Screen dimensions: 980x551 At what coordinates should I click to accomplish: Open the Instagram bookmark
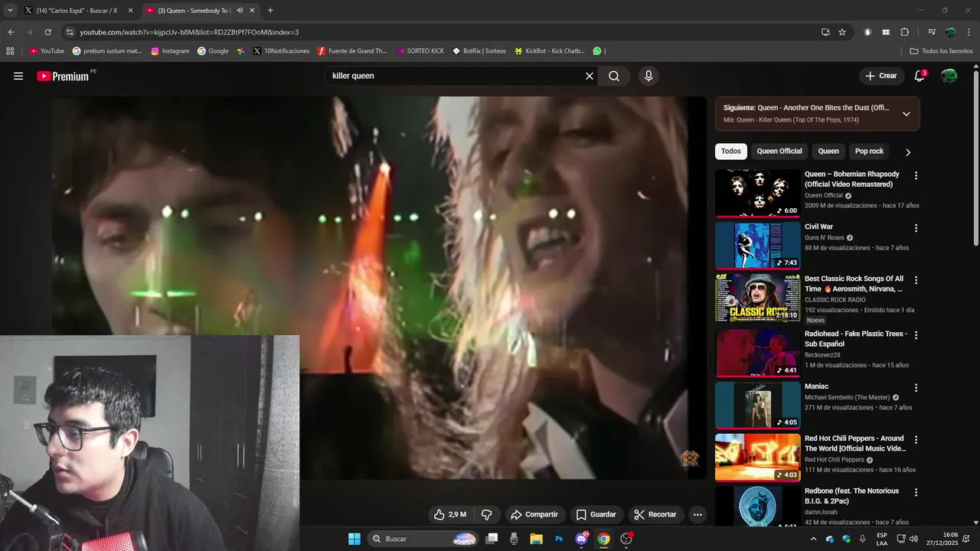tap(170, 51)
